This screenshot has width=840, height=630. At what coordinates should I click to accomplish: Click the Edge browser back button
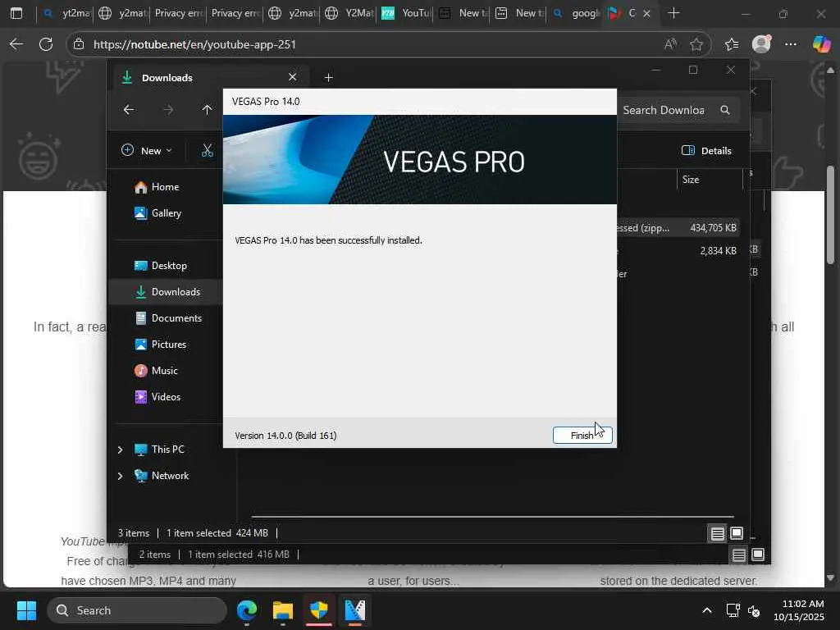16,44
